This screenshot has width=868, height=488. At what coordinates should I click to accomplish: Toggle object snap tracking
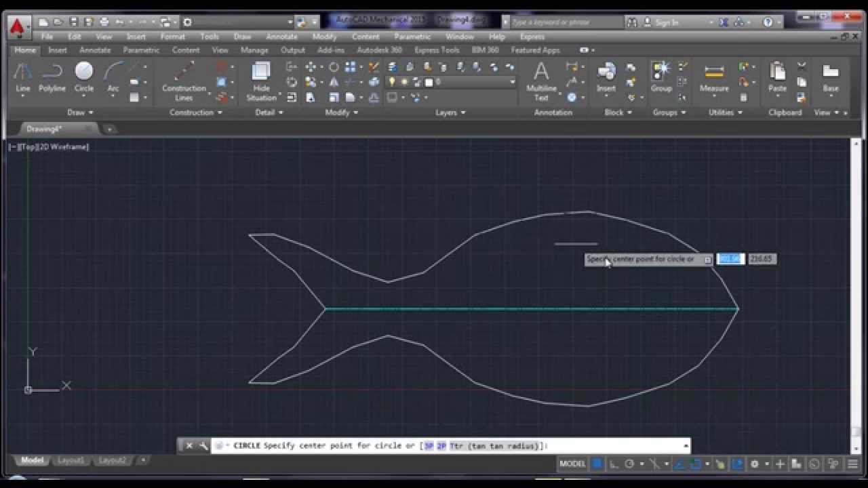tap(679, 464)
